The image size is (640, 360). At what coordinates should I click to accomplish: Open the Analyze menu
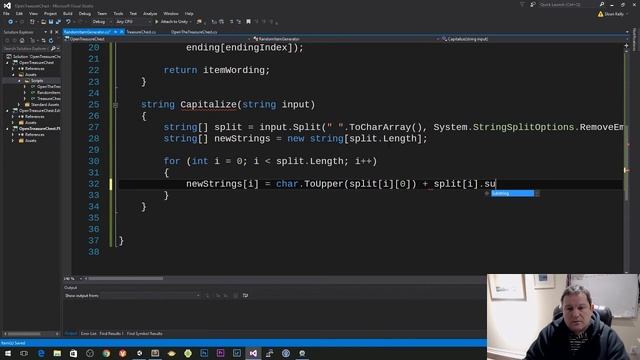point(150,13)
